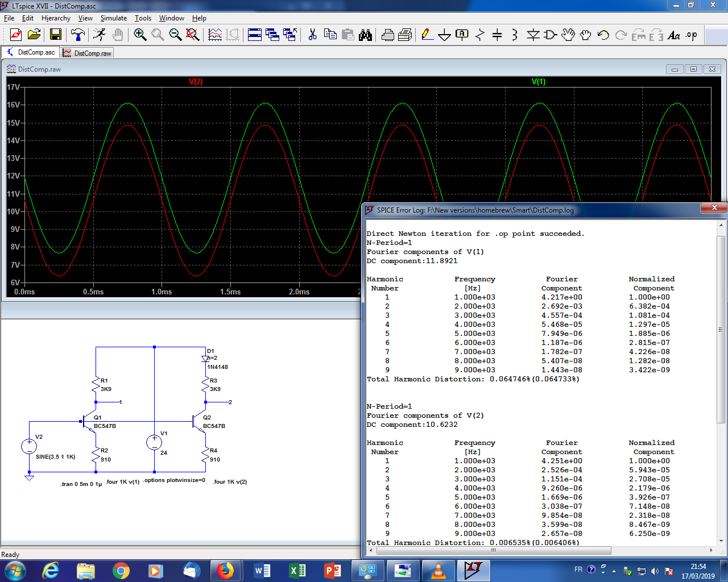728x582 pixels.
Task: Open the View menu
Action: click(85, 18)
